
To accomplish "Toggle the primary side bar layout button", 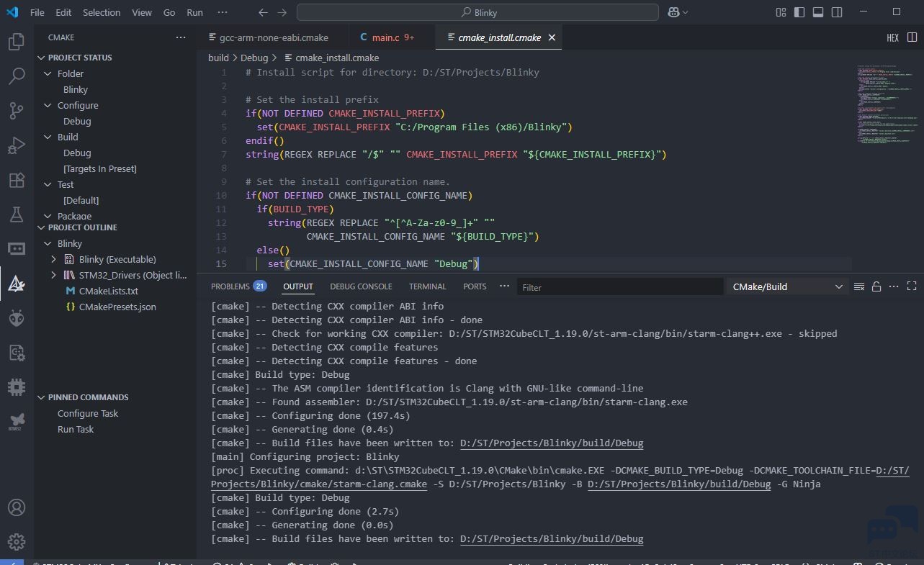I will click(x=799, y=12).
